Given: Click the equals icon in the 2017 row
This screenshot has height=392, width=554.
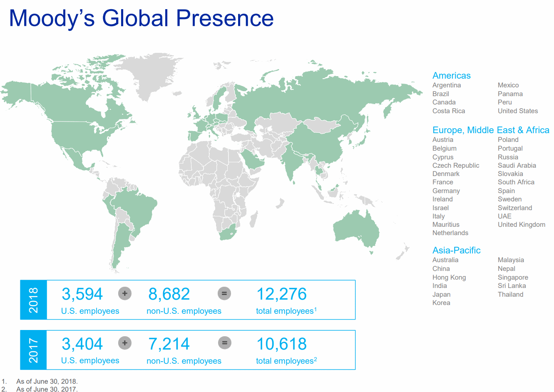Looking at the screenshot, I should [x=224, y=343].
